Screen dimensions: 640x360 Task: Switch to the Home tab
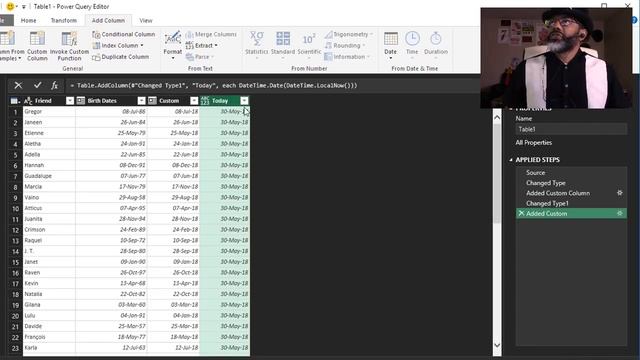coord(28,20)
